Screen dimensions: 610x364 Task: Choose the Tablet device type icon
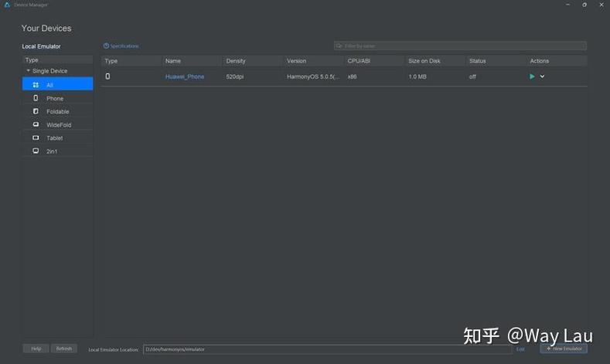[x=36, y=138]
